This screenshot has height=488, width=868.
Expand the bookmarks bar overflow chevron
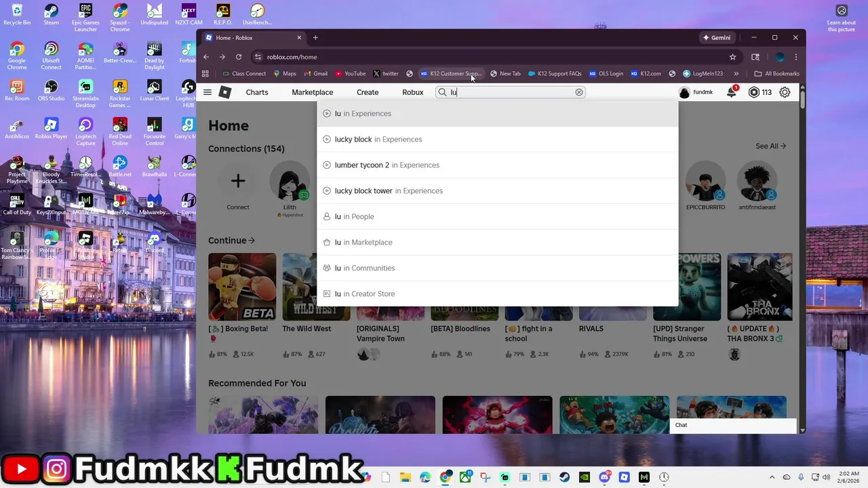tap(736, 73)
